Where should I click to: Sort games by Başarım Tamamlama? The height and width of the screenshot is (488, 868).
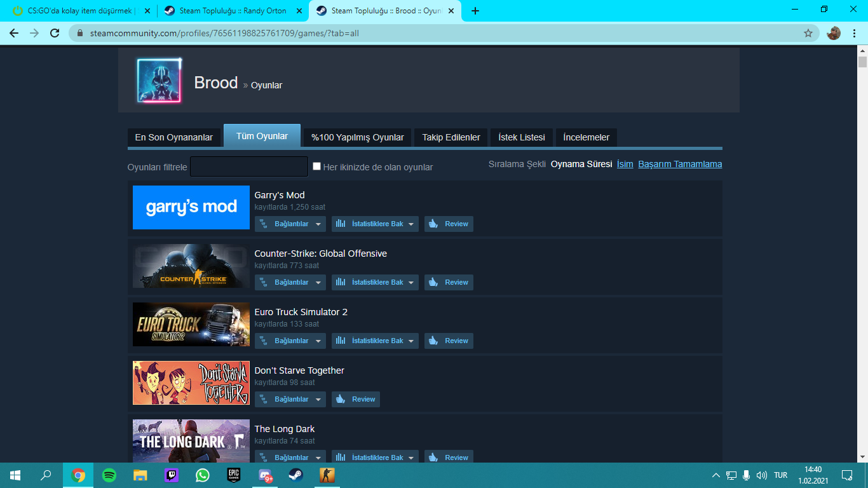click(680, 164)
